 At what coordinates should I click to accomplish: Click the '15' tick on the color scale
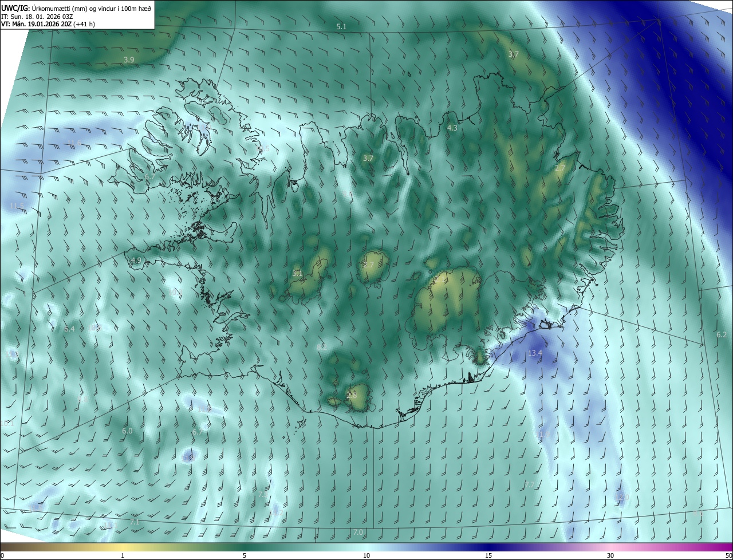pyautogui.click(x=488, y=555)
